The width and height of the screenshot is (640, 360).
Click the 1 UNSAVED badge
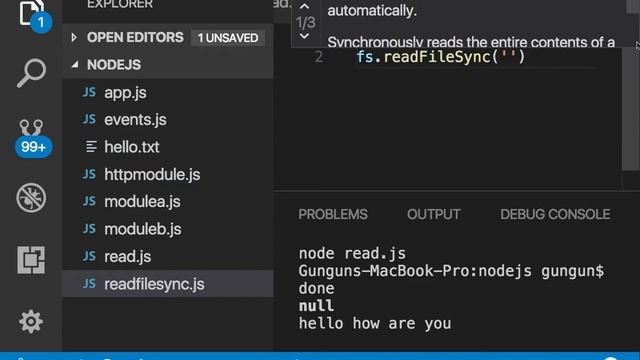(x=228, y=38)
